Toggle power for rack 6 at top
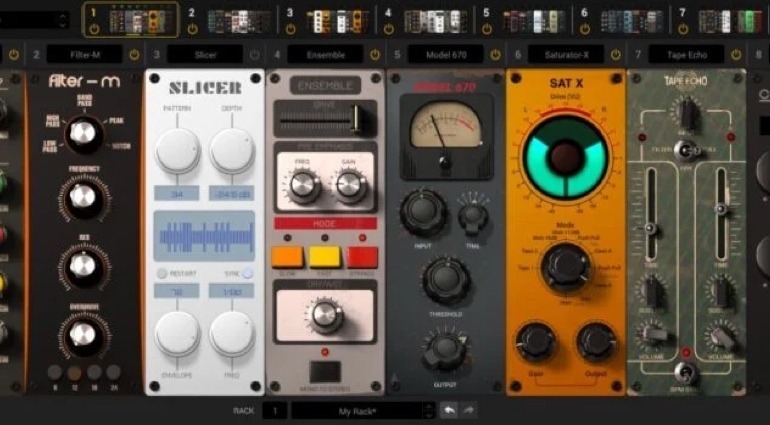Image resolution: width=770 pixels, height=425 pixels. [584, 29]
